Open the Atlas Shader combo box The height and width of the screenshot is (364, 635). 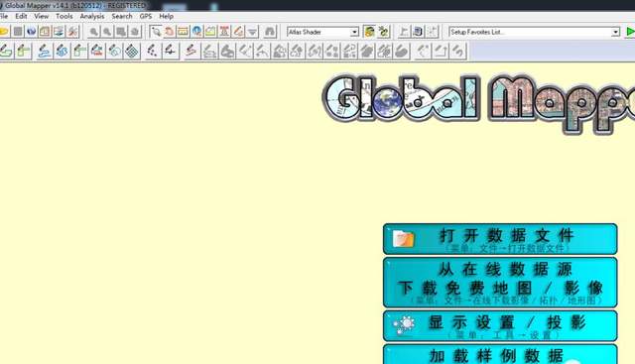point(322,32)
